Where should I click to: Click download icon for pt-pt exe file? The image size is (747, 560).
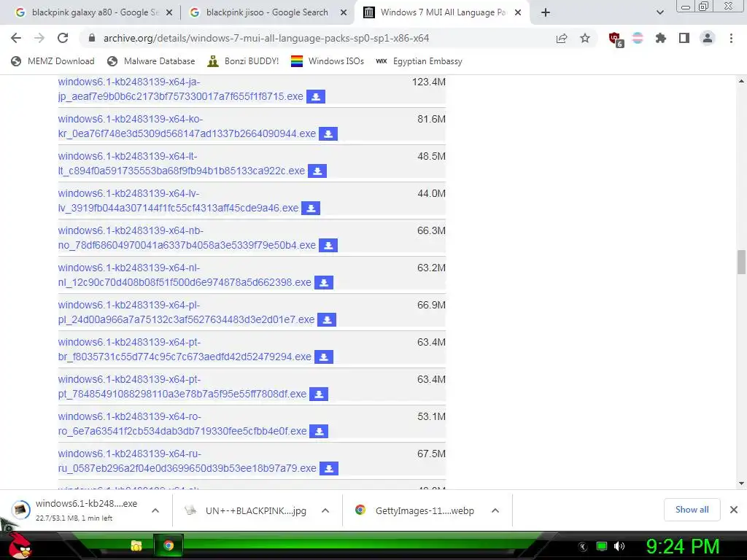319,394
